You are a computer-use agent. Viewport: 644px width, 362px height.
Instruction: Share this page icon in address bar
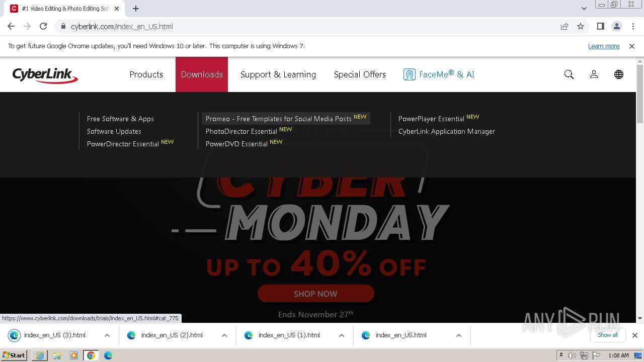[x=565, y=26]
